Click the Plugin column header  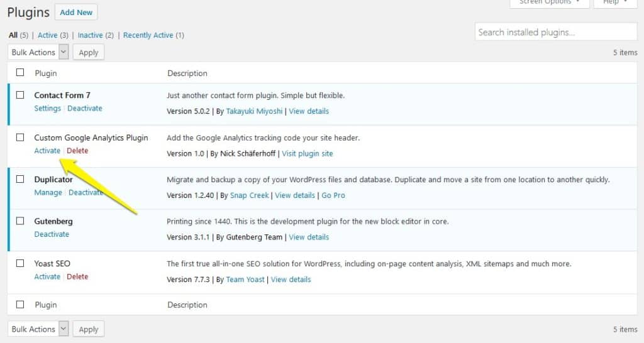45,73
